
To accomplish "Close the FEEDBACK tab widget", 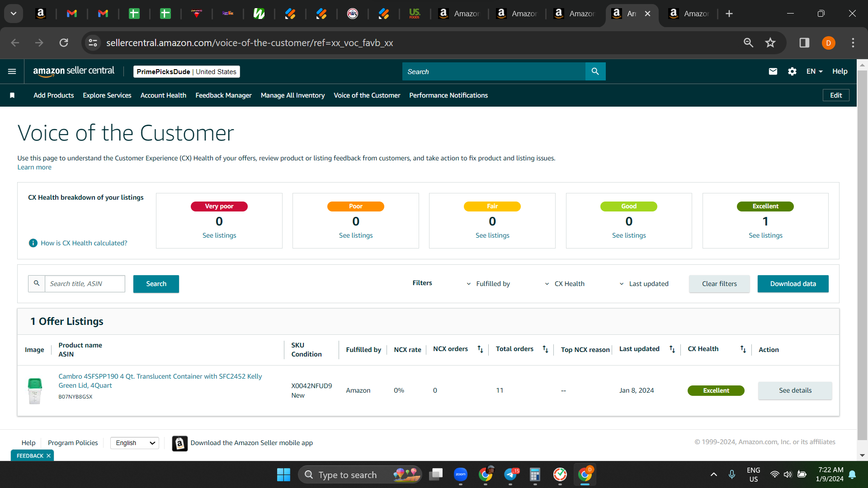I will point(48,456).
